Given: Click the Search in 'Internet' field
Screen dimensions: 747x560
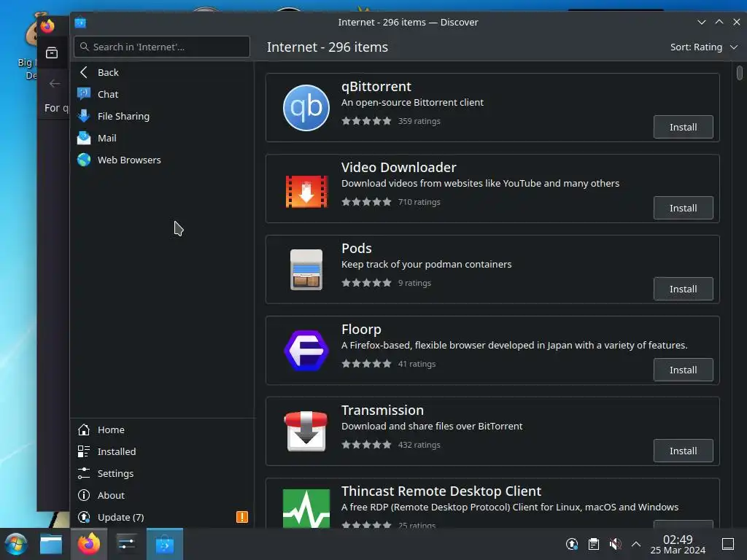Looking at the screenshot, I should point(162,47).
